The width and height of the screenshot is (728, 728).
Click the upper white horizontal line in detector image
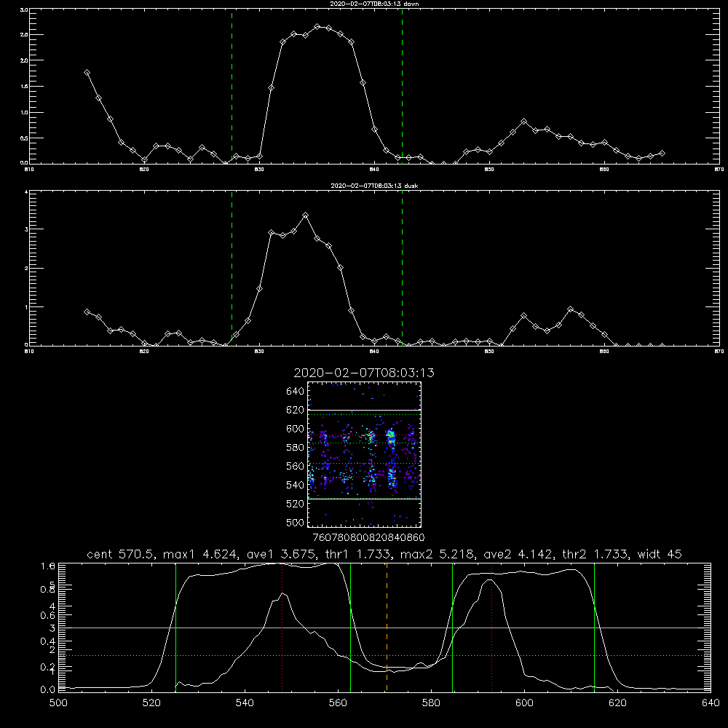pos(364,411)
